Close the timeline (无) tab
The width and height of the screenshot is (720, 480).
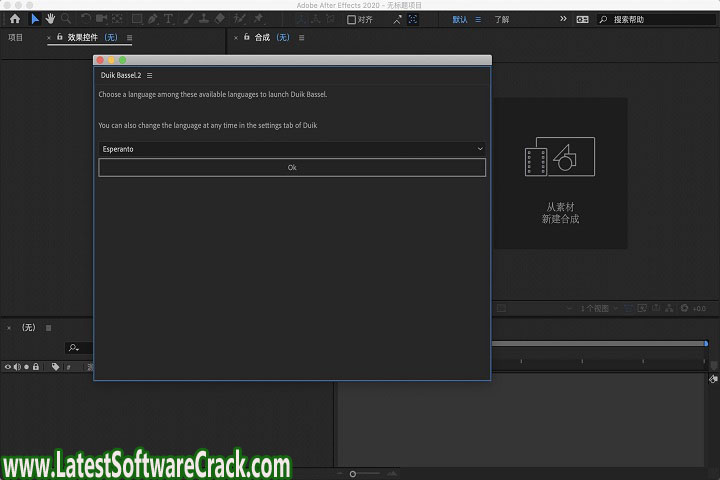click(x=9, y=328)
